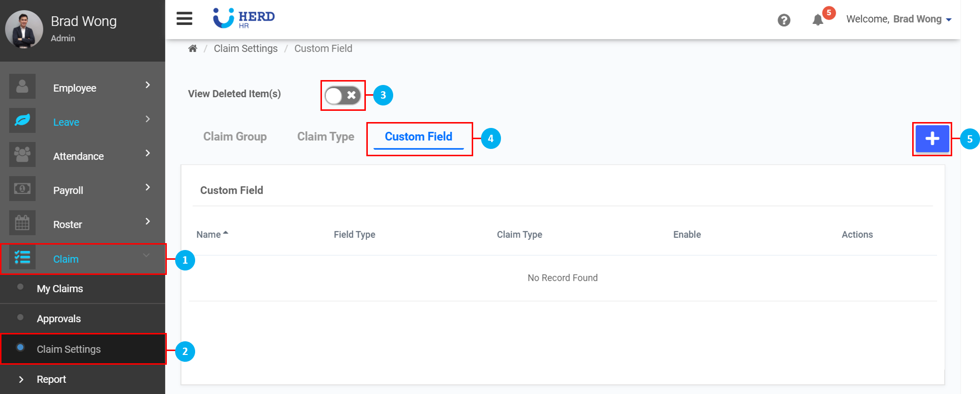Click the blue plus add button
The width and height of the screenshot is (980, 394).
coord(932,139)
